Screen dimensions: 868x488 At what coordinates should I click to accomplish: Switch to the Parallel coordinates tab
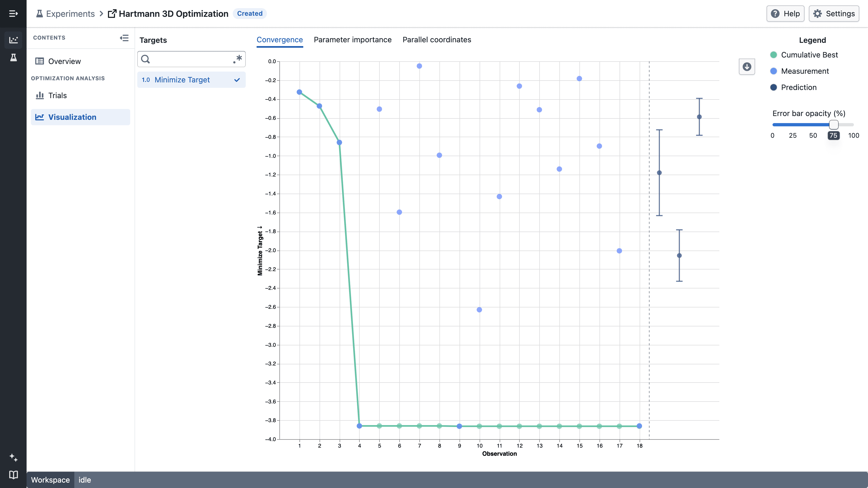pyautogui.click(x=437, y=40)
